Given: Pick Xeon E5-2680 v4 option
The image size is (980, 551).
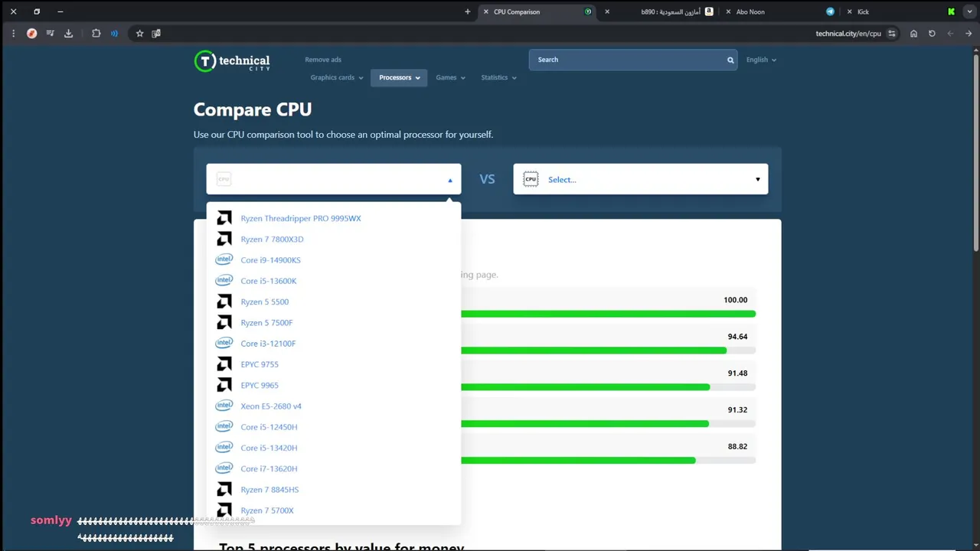Looking at the screenshot, I should coord(334,406).
